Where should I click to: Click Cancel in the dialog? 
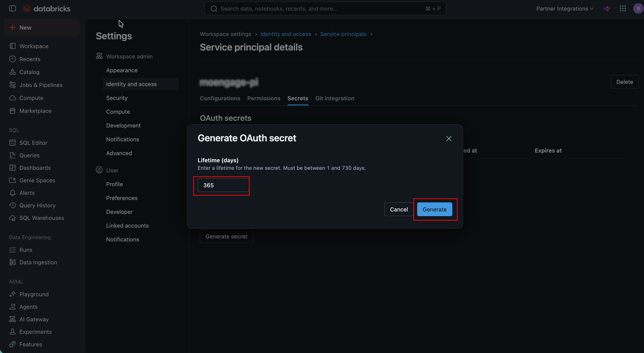pos(399,209)
